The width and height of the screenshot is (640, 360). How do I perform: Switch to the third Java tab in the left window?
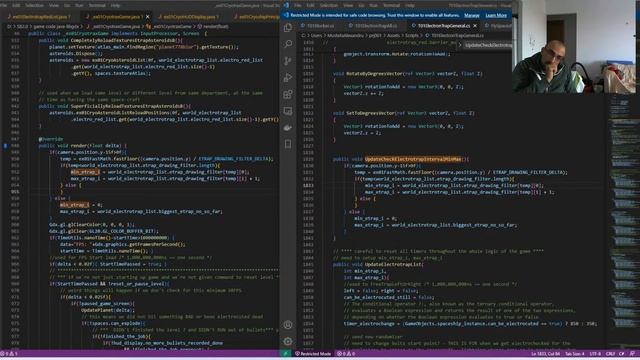click(188, 17)
